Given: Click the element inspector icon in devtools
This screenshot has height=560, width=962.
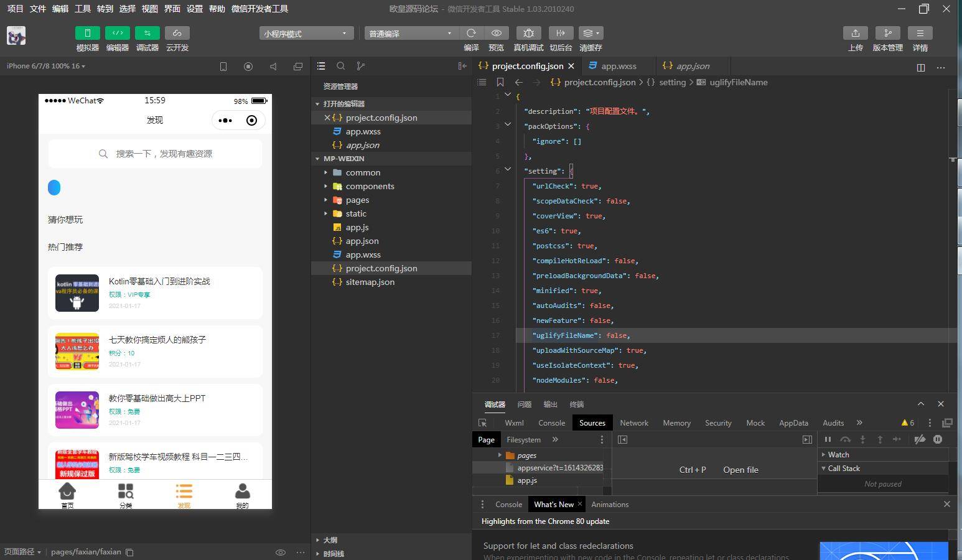Looking at the screenshot, I should (483, 423).
